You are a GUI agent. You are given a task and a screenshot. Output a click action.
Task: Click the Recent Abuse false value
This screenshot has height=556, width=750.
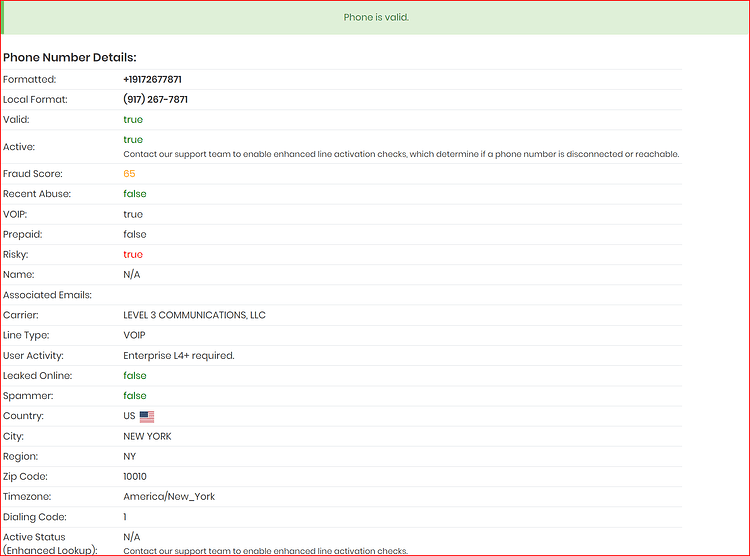[x=135, y=194]
